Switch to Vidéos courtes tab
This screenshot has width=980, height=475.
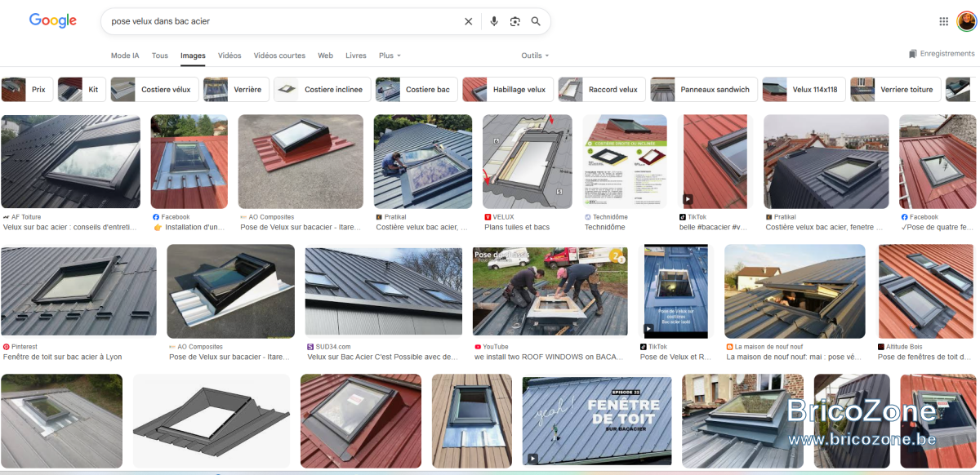point(279,55)
